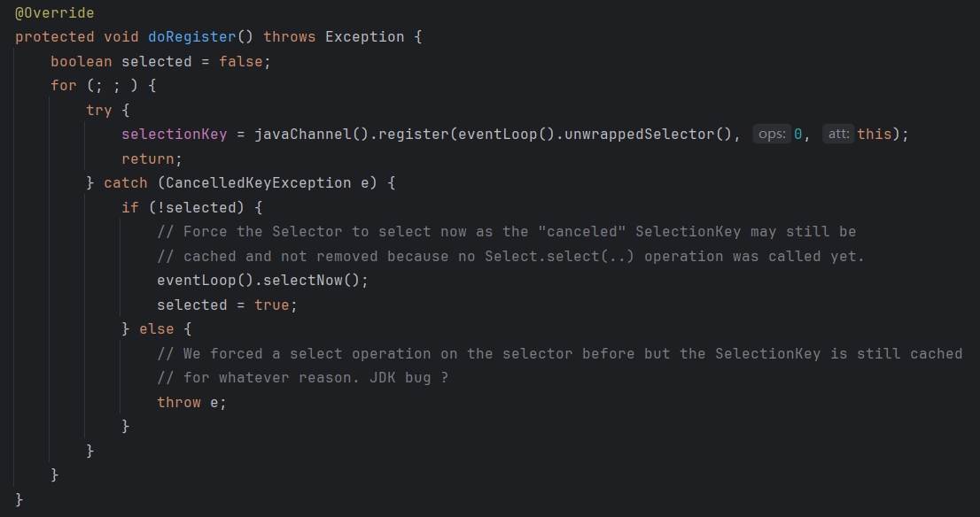Click the 'if (!selected)' condition
The image size is (980, 517).
pyautogui.click(x=192, y=207)
